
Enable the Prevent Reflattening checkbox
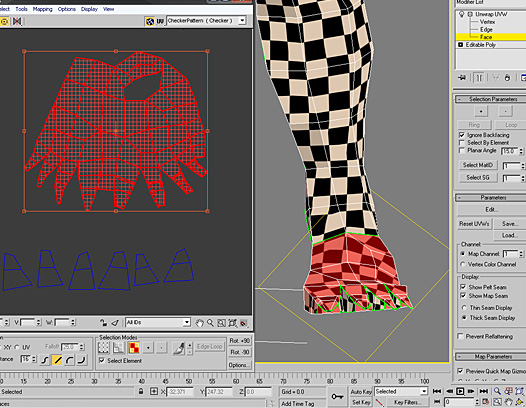[460, 336]
